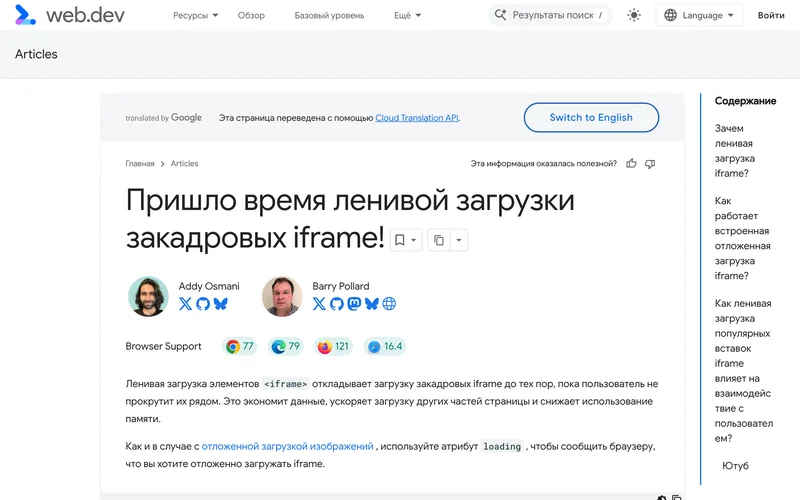Click the thumbs up helpful icon
800x500 pixels.
631,164
